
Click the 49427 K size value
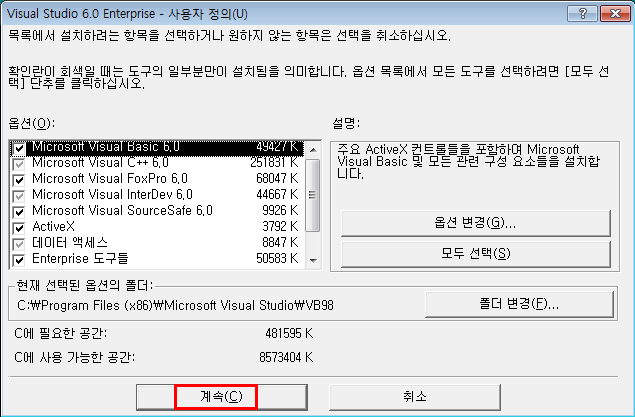click(277, 147)
